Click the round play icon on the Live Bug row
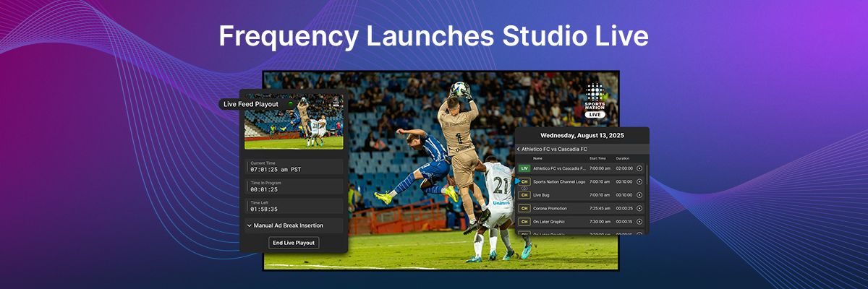Image resolution: width=868 pixels, height=289 pixels. pos(639,195)
